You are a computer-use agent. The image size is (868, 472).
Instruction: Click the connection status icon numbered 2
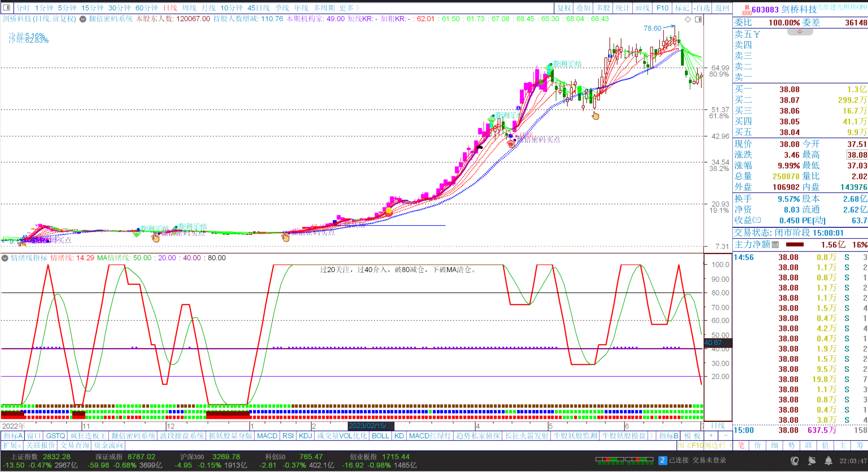click(x=663, y=460)
